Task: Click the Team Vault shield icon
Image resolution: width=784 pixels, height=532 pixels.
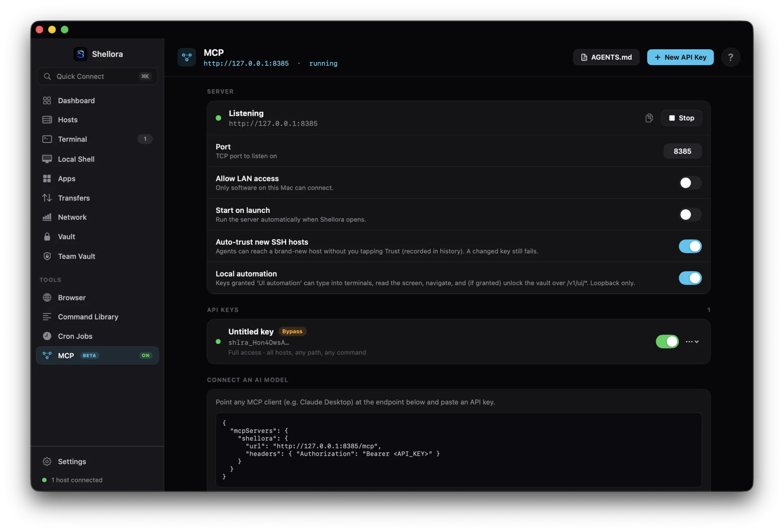Action: pos(47,256)
